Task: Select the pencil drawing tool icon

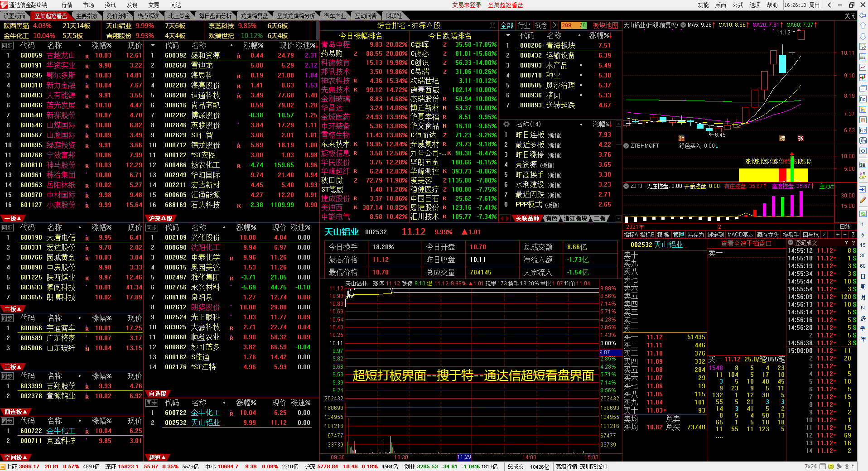Action: (863, 200)
